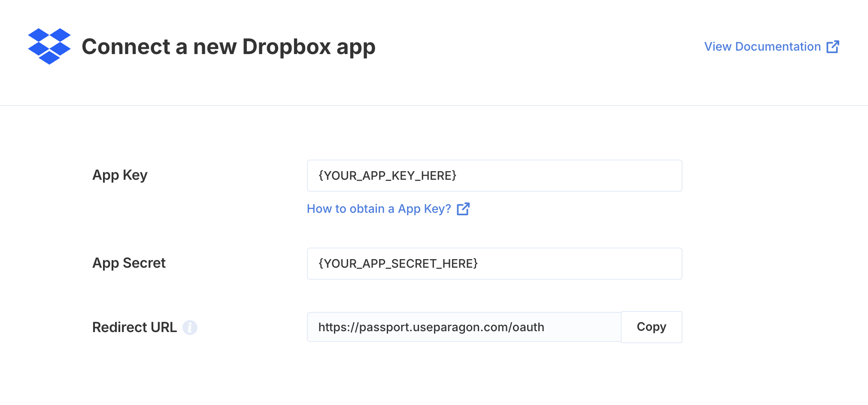Click the word 'Dropbox' in the page title
The width and height of the screenshot is (868, 405).
pos(286,47)
